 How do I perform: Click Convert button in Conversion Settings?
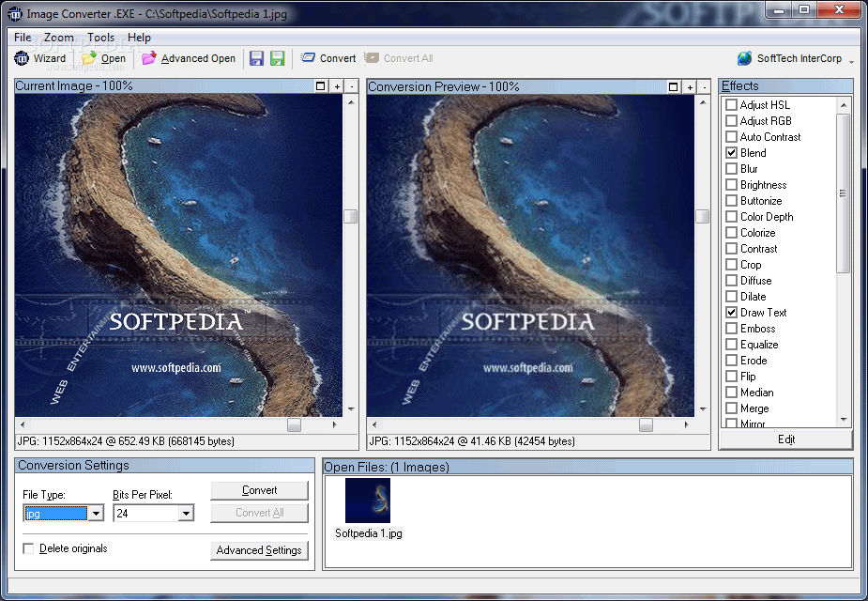tap(259, 490)
